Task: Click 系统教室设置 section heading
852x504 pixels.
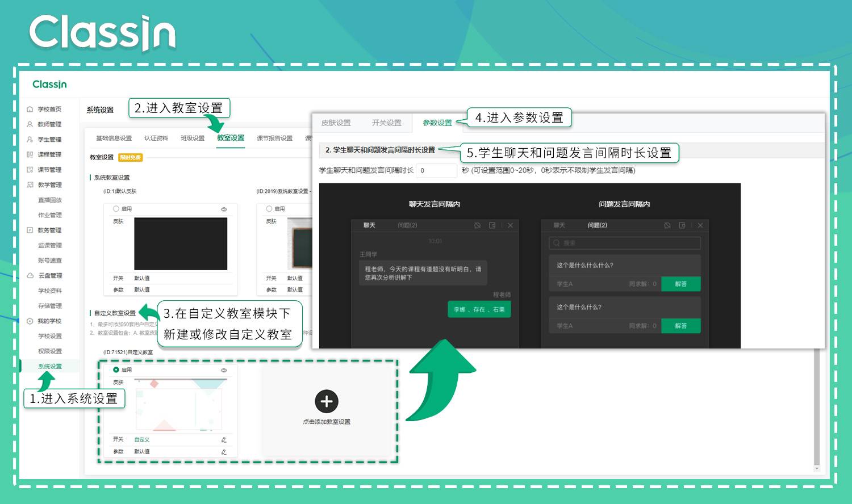Action: pos(111,178)
